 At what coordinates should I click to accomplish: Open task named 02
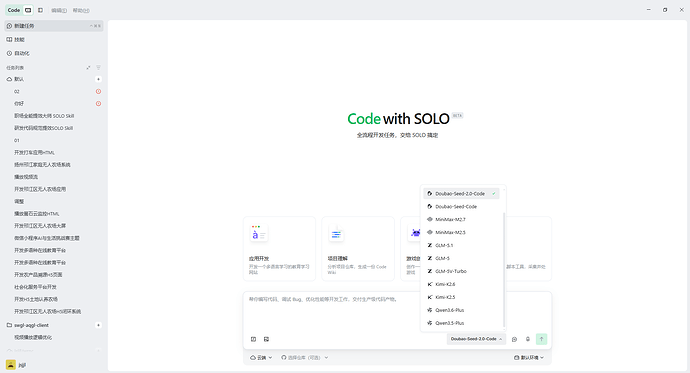pyautogui.click(x=17, y=91)
